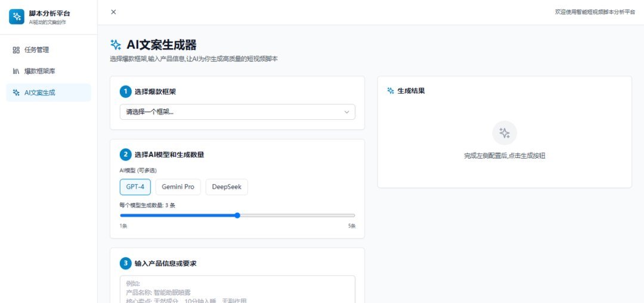Image resolution: width=644 pixels, height=303 pixels.
Task: Click the step 2 number badge
Action: (x=126, y=155)
